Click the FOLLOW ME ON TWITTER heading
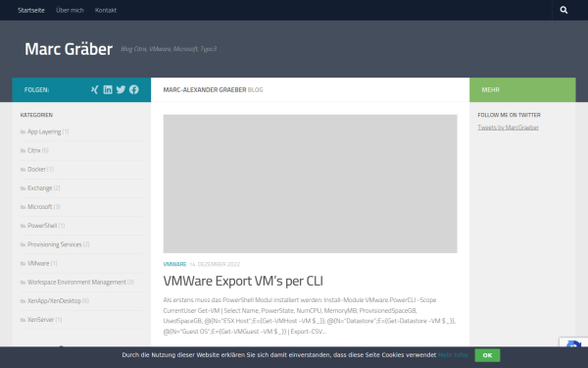The image size is (588, 368). click(509, 115)
